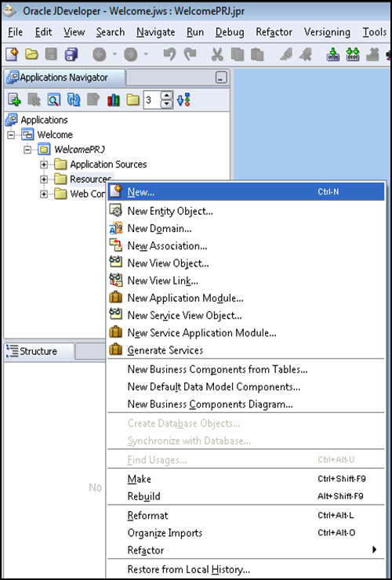Open the Back button history dropdown arrow
Viewport: 392px width, 580px height.
pyautogui.click(x=114, y=55)
